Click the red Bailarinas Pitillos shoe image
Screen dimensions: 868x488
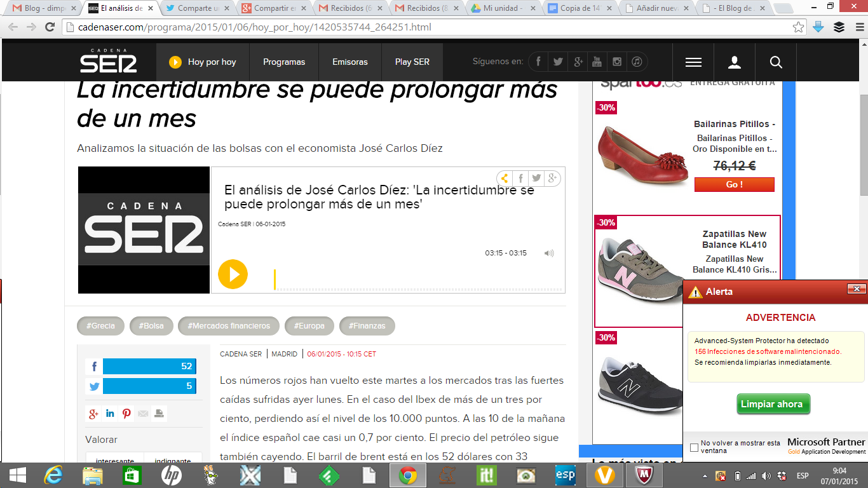(642, 156)
